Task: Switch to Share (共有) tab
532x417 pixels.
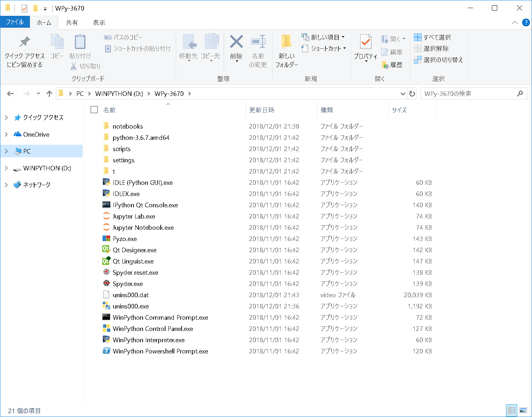Action: coord(72,22)
